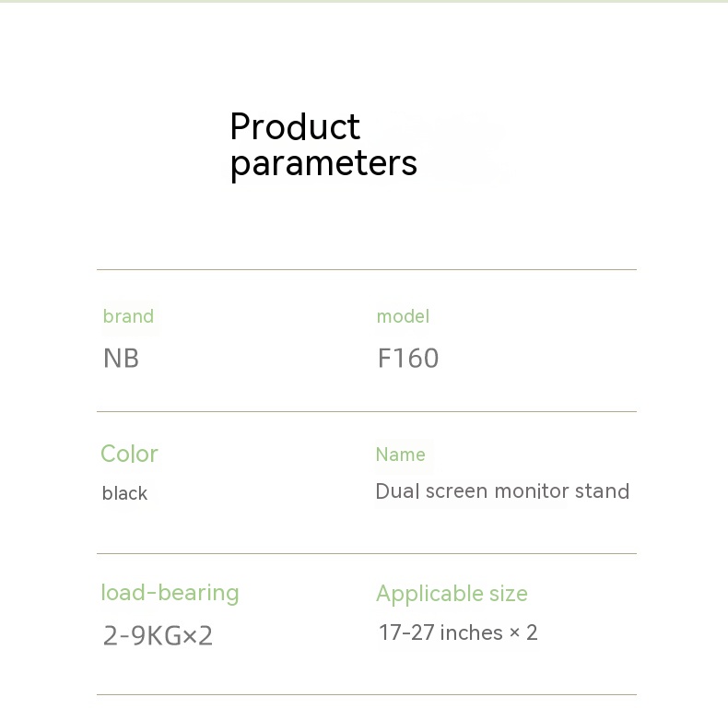Click the word "parameters" in the heading
728x709 pixels.
tap(323, 163)
